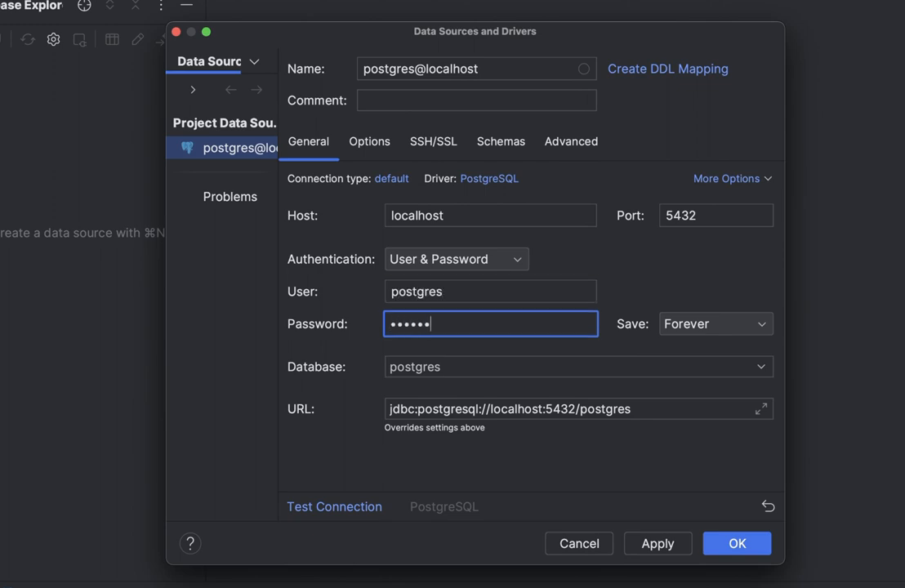Switch to the SSH/SSL tab
The height and width of the screenshot is (588, 905).
click(433, 141)
